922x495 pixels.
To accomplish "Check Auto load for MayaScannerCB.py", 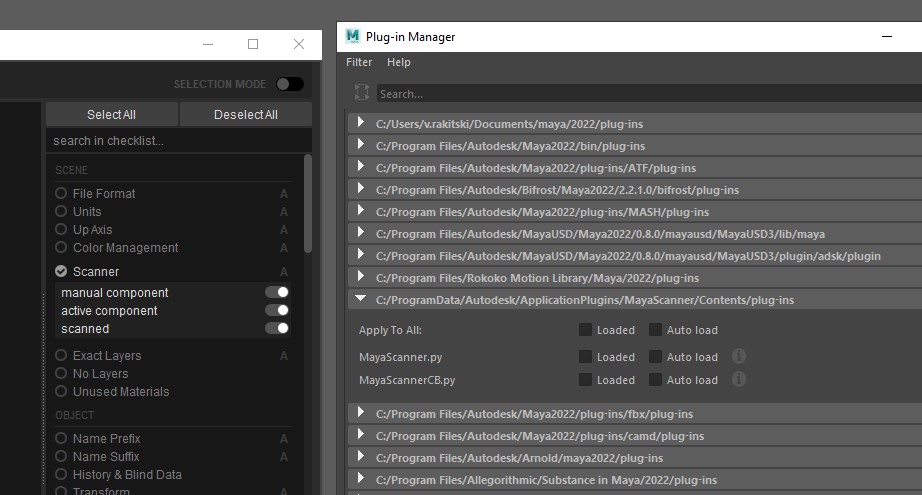I will click(655, 380).
